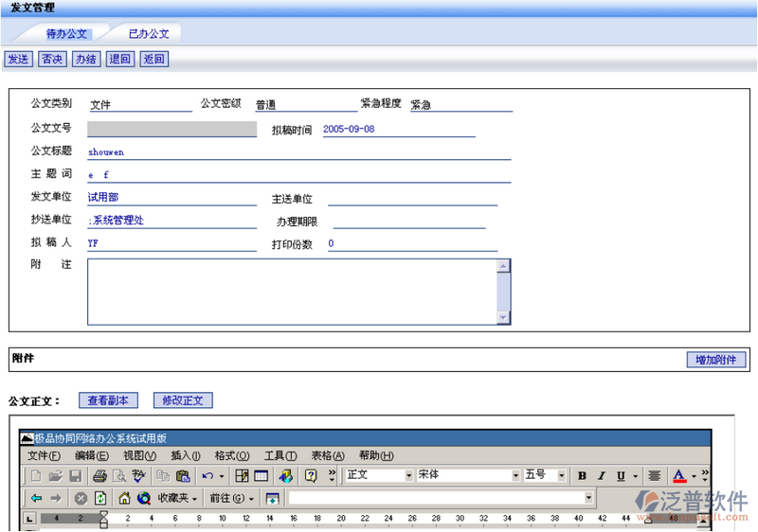Click inside the 附注 text area
The image size is (758, 532).
coord(292,292)
